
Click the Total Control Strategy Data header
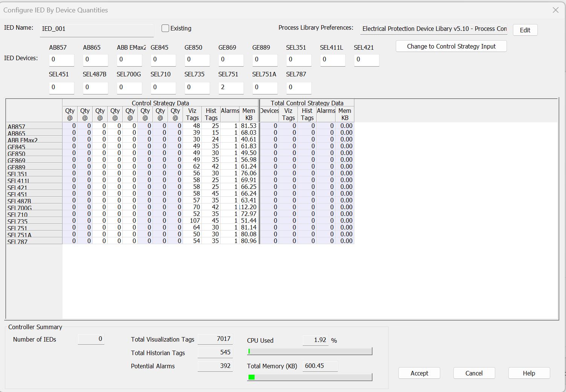coord(307,103)
